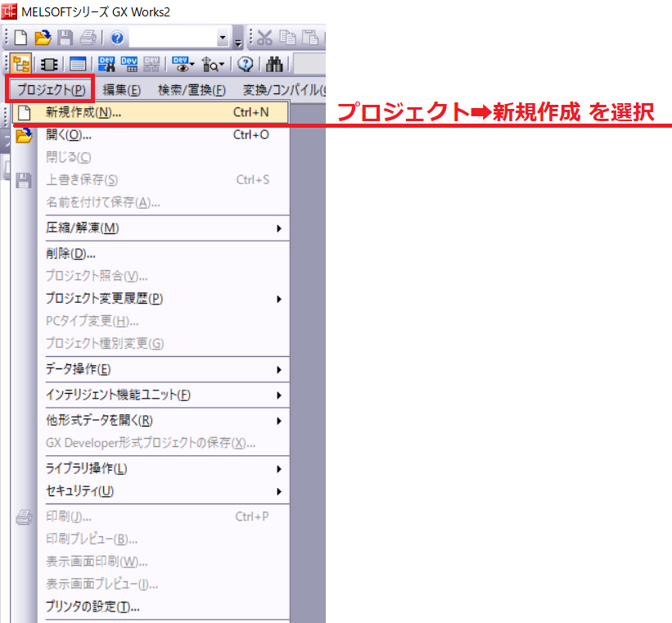This screenshot has height=623, width=672.
Task: Click the grayed 表示画面印刷(W)... entry
Action: tap(151, 562)
